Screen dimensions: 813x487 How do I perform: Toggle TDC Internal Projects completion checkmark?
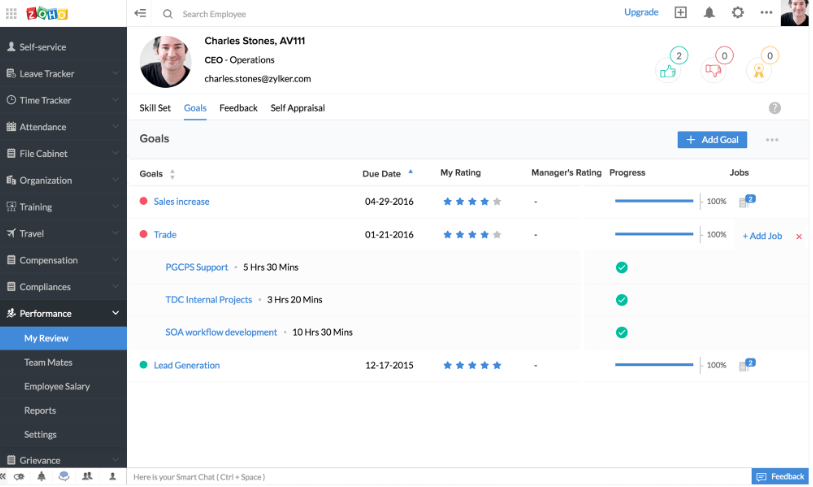[x=621, y=300]
